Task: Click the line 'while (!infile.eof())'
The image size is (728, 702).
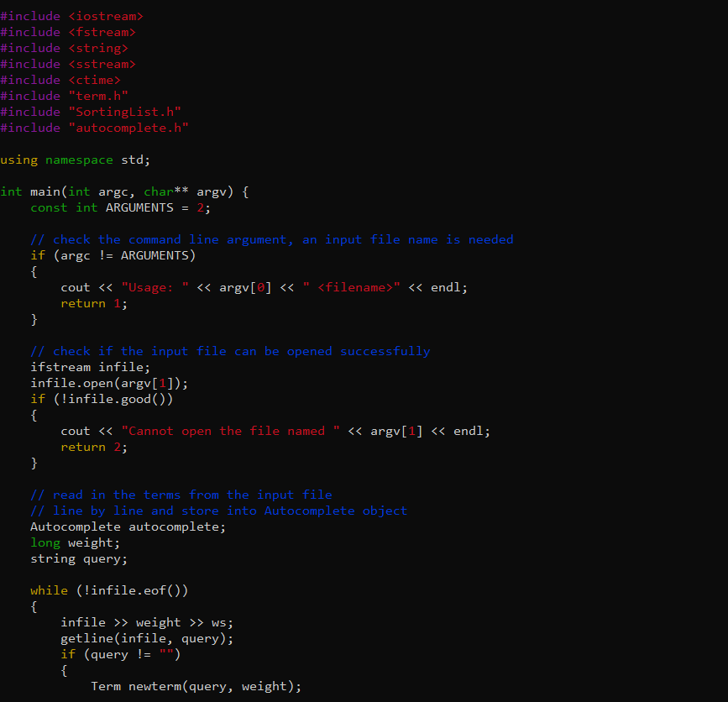Action: 109,590
